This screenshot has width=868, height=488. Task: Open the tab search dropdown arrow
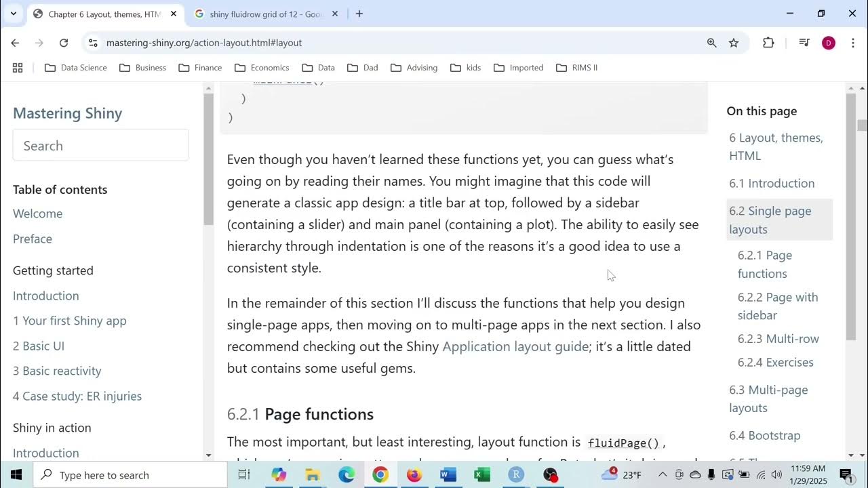[13, 14]
